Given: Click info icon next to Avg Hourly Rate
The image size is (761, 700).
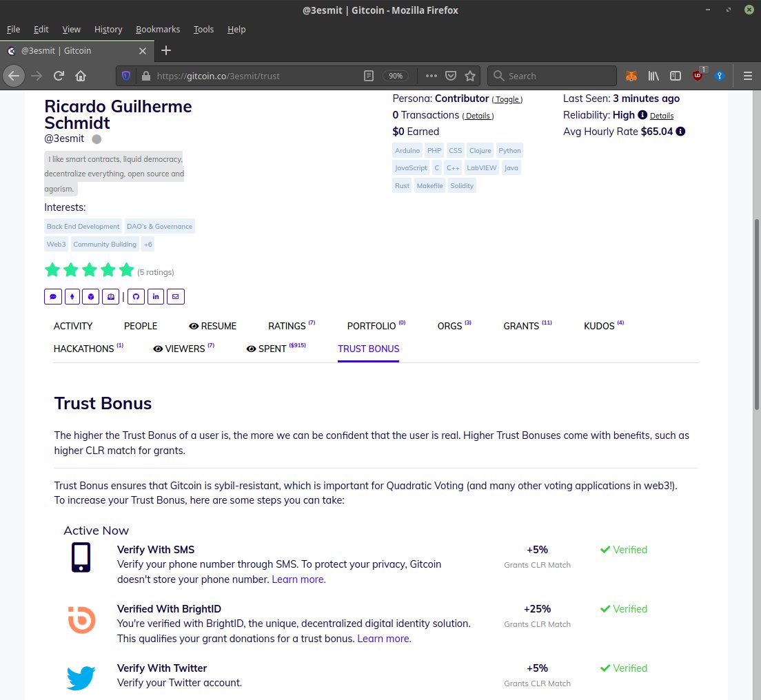Looking at the screenshot, I should [680, 132].
